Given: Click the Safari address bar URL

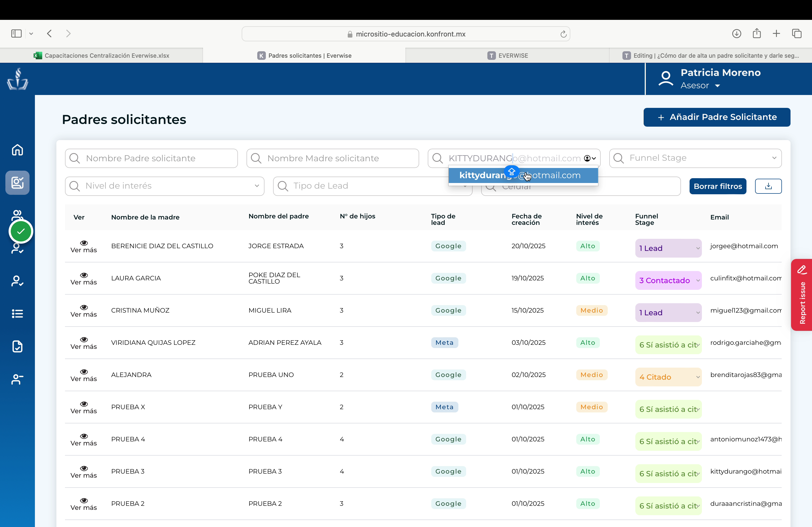Looking at the screenshot, I should [x=406, y=34].
